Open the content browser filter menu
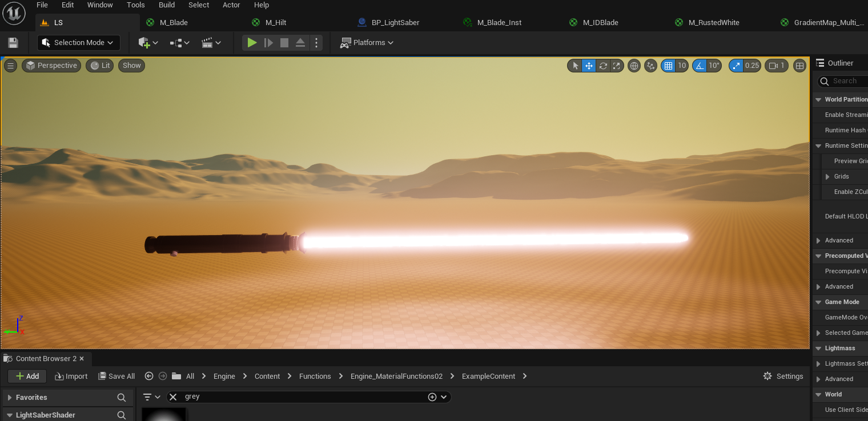The height and width of the screenshot is (421, 868). pos(151,397)
